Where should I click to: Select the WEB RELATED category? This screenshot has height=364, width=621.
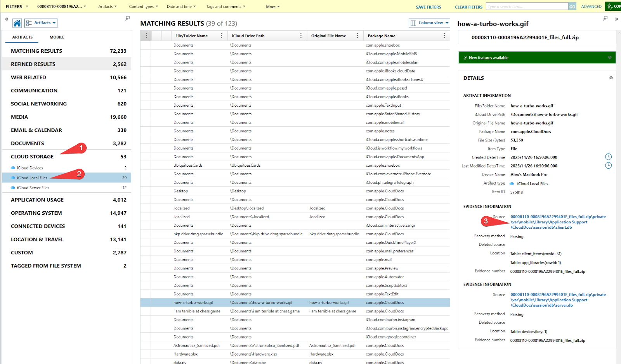(x=67, y=77)
